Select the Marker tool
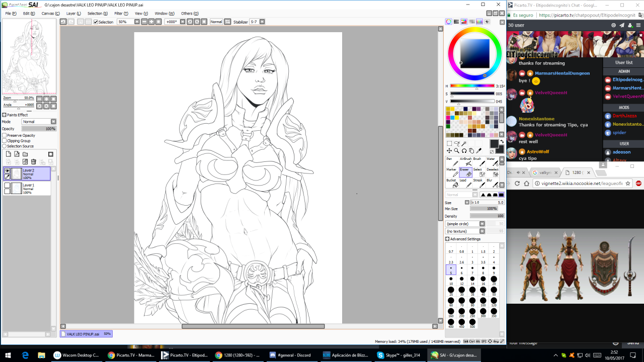This screenshot has width=644, height=362. (x=452, y=172)
